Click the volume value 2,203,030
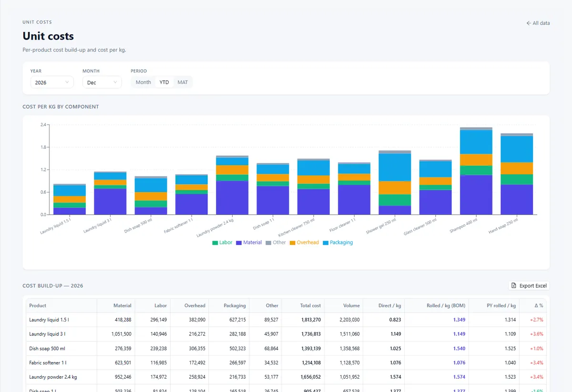Viewport: 572px width, 392px height. point(349,320)
